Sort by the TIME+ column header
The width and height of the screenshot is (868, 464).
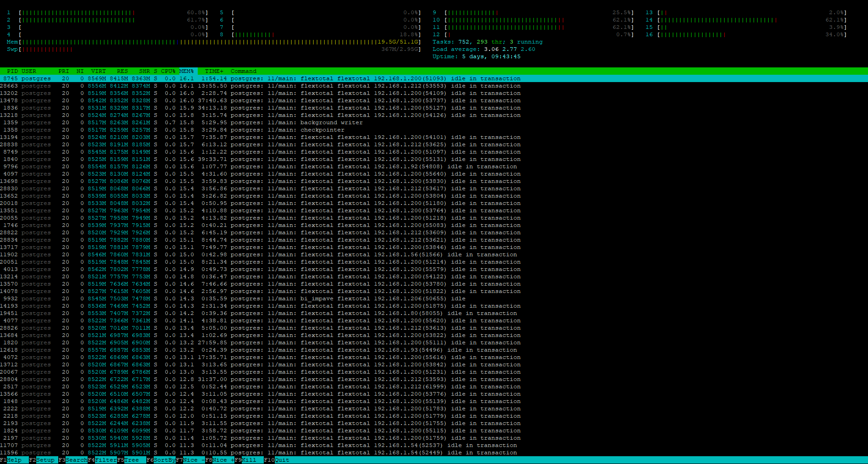click(214, 71)
